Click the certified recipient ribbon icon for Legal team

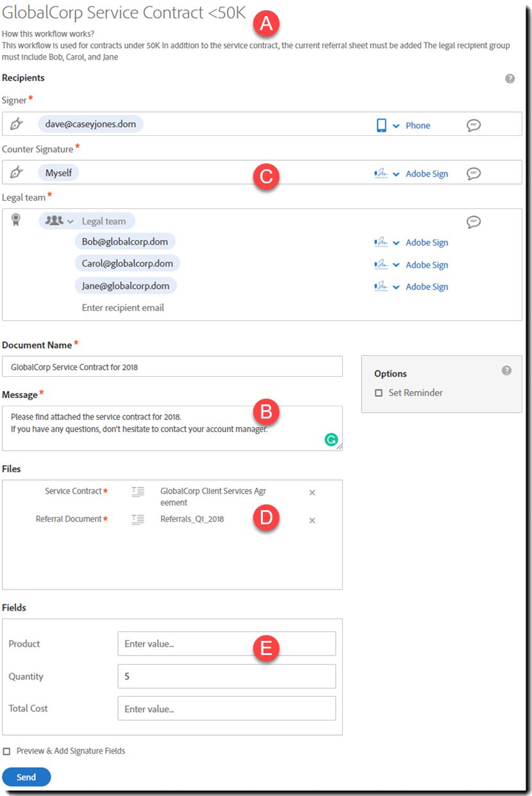pyautogui.click(x=16, y=220)
